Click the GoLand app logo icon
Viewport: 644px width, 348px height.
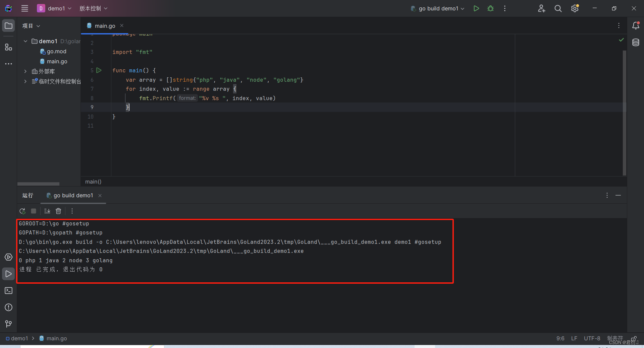click(x=9, y=8)
